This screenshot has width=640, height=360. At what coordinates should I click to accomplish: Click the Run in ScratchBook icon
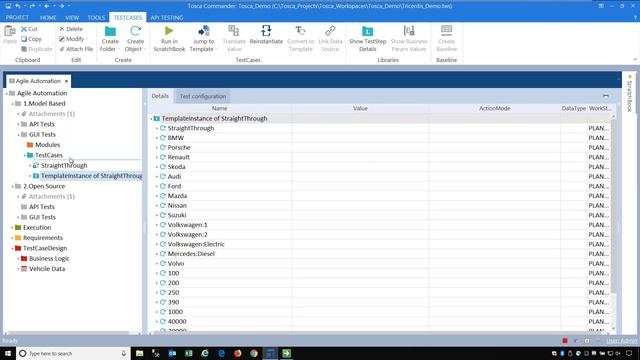[x=169, y=31]
